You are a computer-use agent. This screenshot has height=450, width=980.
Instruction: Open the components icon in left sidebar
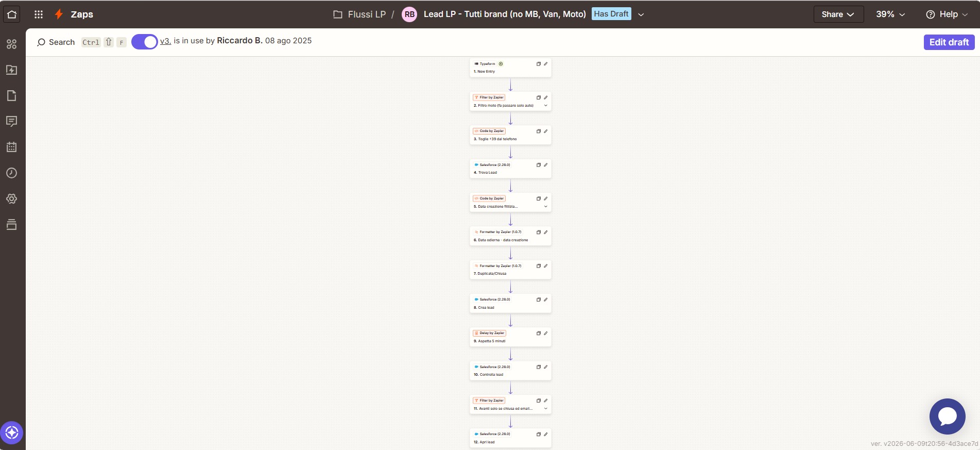click(12, 44)
